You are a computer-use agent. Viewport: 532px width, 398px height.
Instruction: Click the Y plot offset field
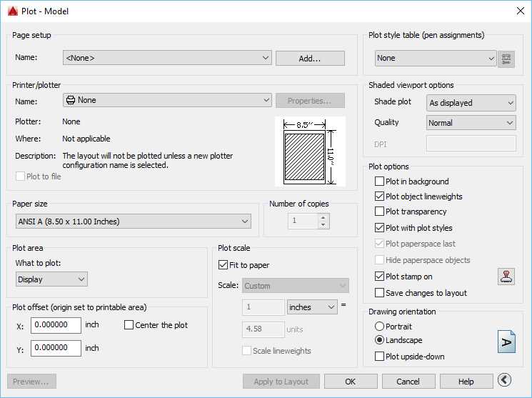click(x=56, y=348)
